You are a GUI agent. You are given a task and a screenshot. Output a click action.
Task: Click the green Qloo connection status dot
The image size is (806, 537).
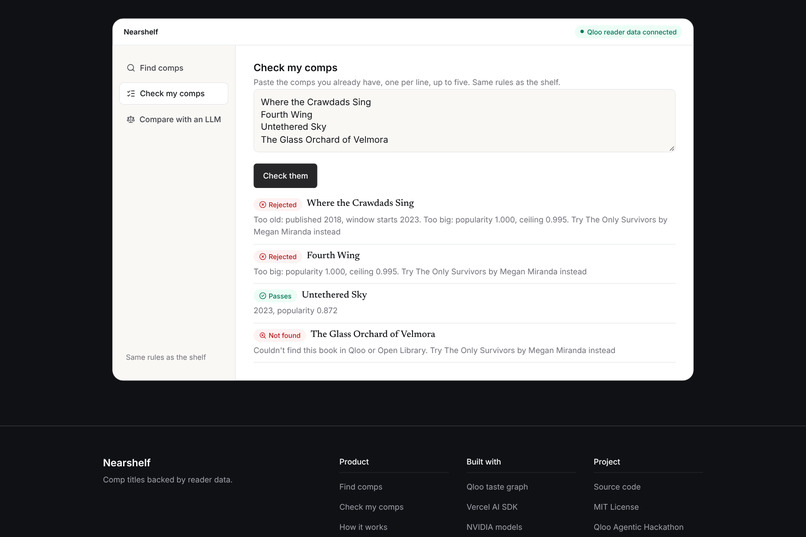tap(582, 32)
